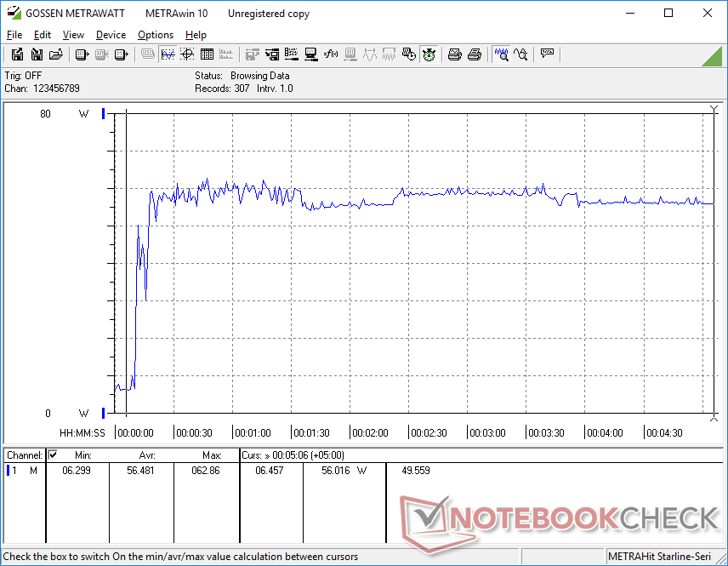This screenshot has width=728, height=566.
Task: Click the calendar and clock scheduling icon
Action: 408,54
